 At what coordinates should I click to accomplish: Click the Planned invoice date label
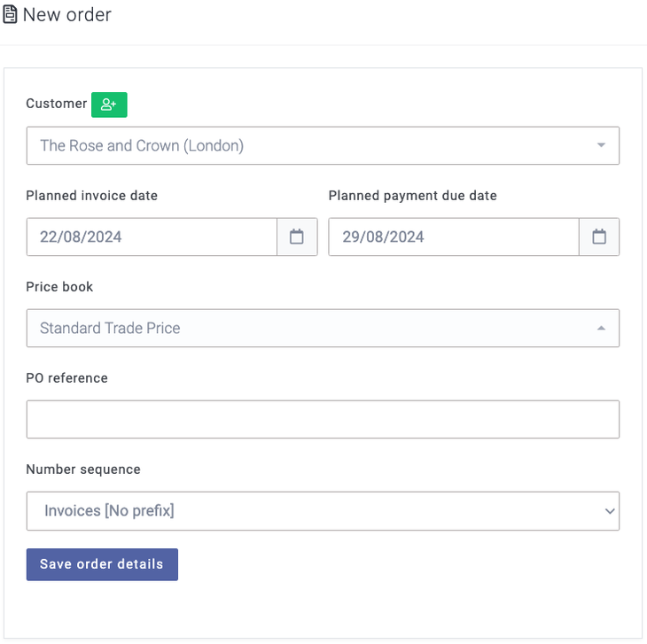(x=91, y=196)
